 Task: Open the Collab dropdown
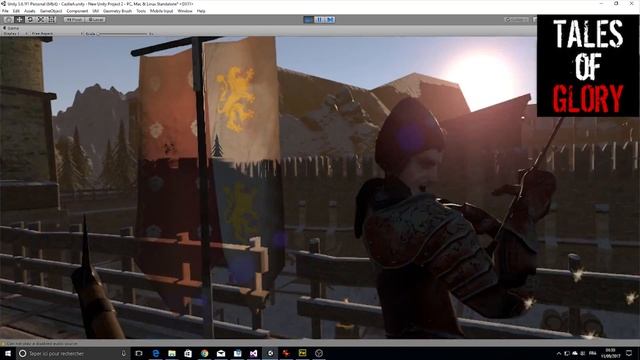coord(517,20)
